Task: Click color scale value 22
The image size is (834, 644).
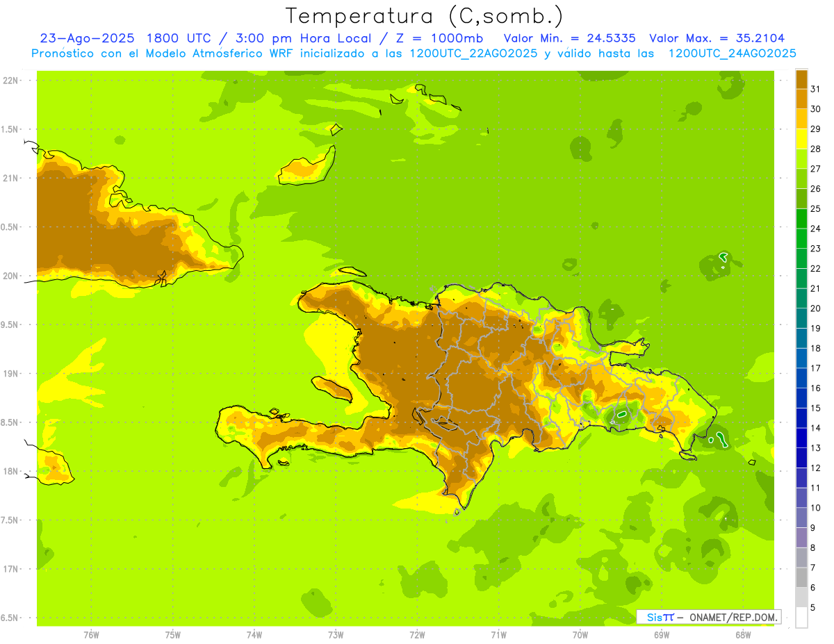Action: (x=815, y=268)
